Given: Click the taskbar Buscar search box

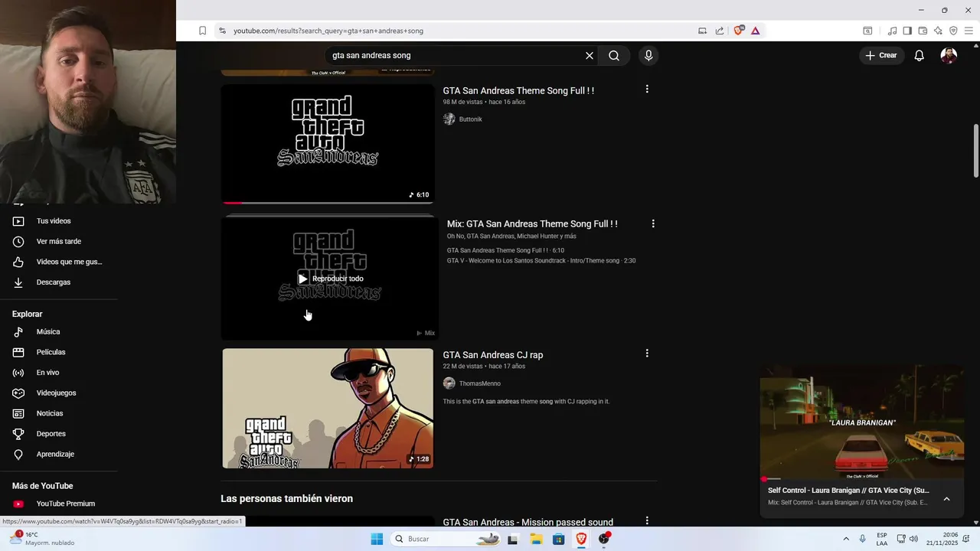Looking at the screenshot, I should tap(447, 539).
